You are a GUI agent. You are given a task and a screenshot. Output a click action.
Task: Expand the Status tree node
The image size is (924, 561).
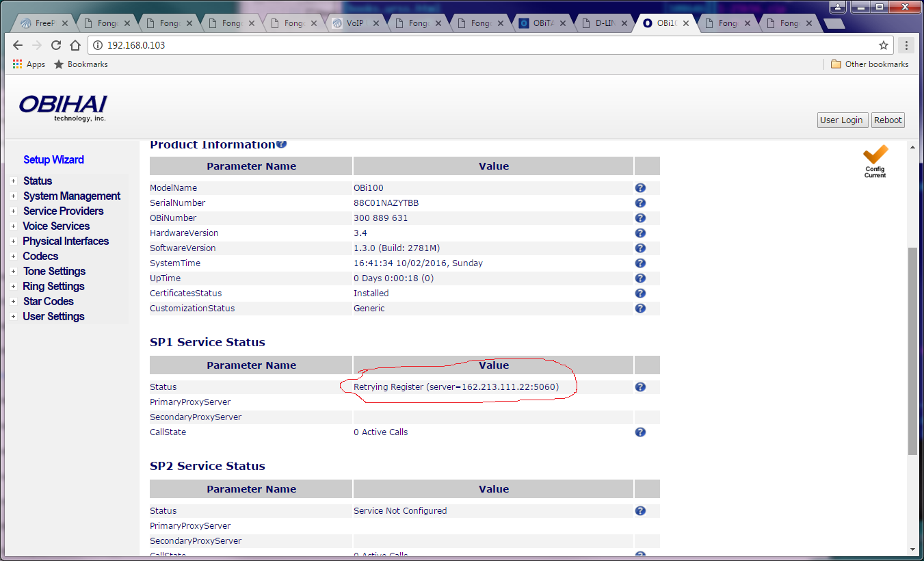[13, 181]
